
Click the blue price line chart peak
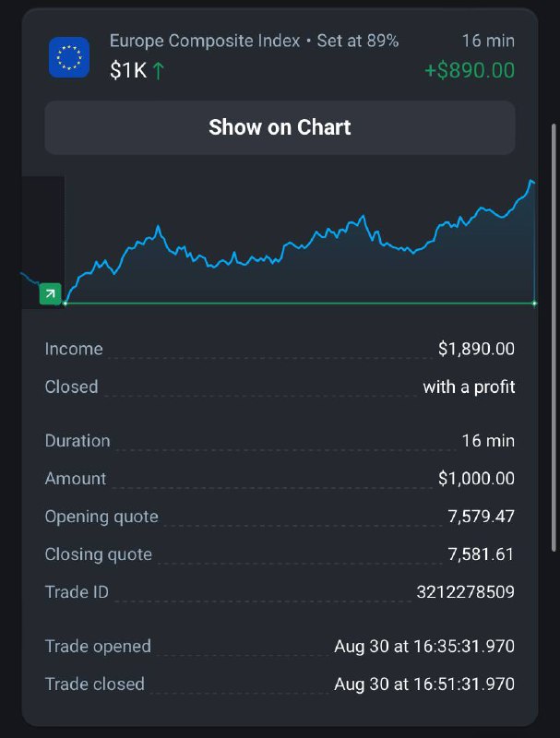click(531, 181)
